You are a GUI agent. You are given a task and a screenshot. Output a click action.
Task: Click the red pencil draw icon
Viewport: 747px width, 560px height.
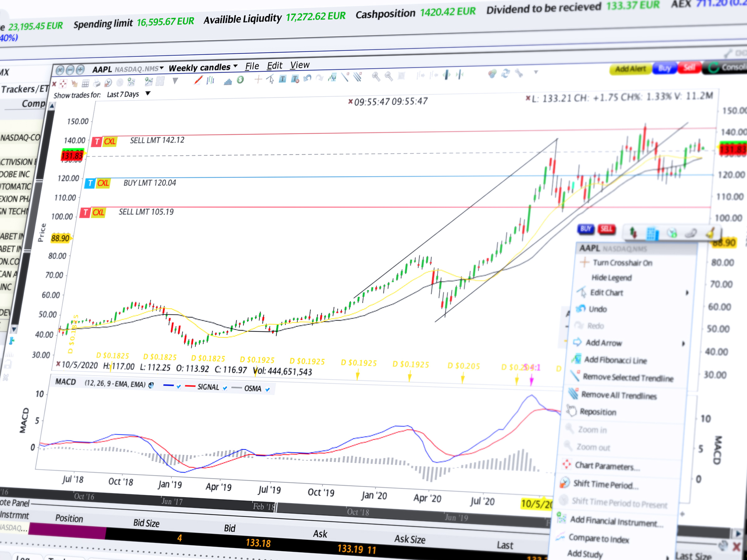click(x=198, y=80)
